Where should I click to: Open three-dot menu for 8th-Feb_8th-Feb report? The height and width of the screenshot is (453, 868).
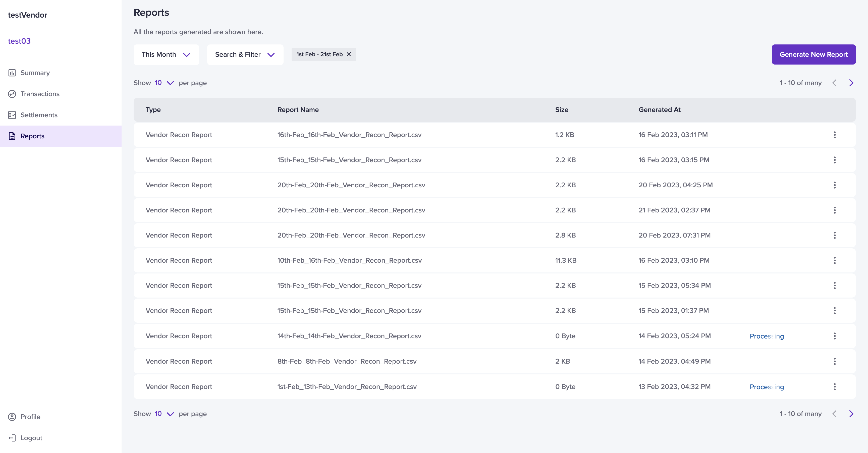pos(835,361)
